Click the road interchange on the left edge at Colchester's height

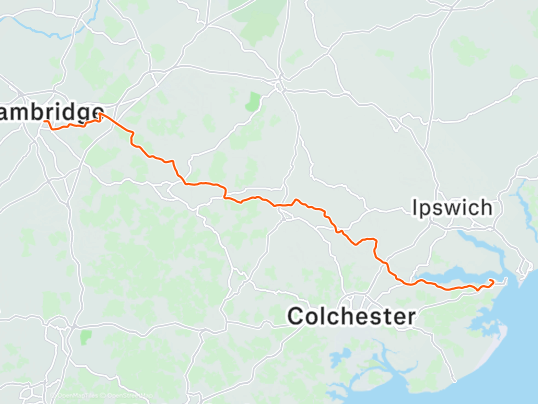click(61, 325)
